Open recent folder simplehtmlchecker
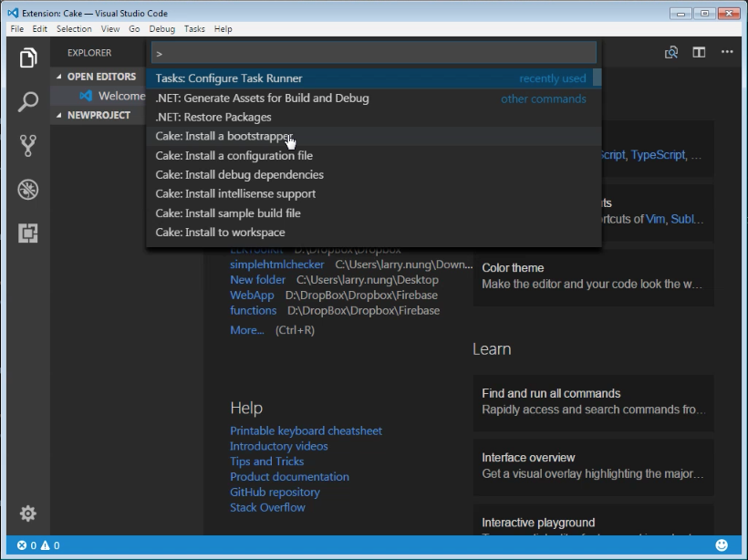 tap(276, 264)
